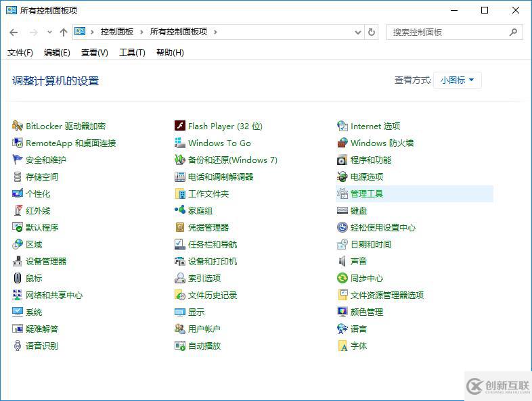Open the 设备和打印机 link
This screenshot has height=401, width=532.
(213, 261)
